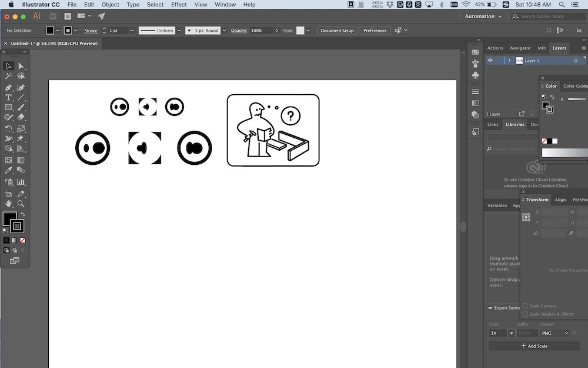Select the Eyedropper tool
The image size is (588, 368).
tap(8, 170)
